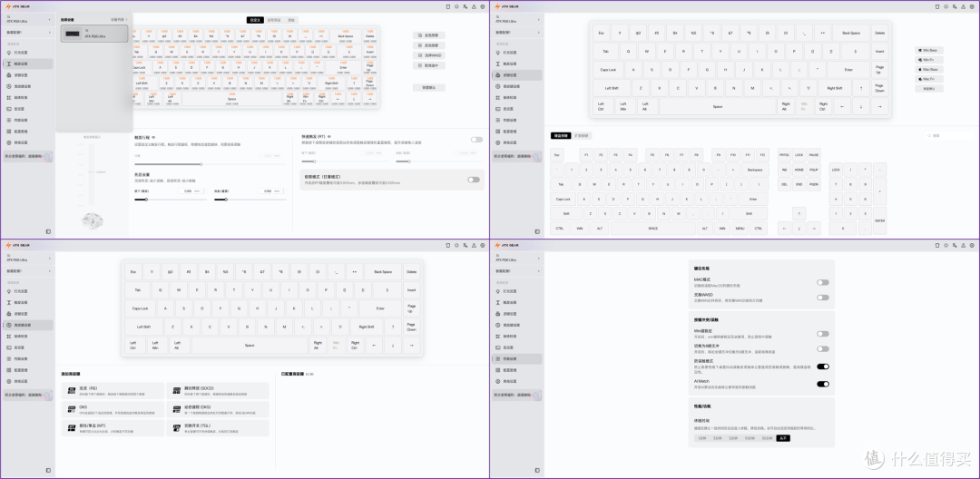Switch to 自定义 tab above keyboard

coord(255,20)
